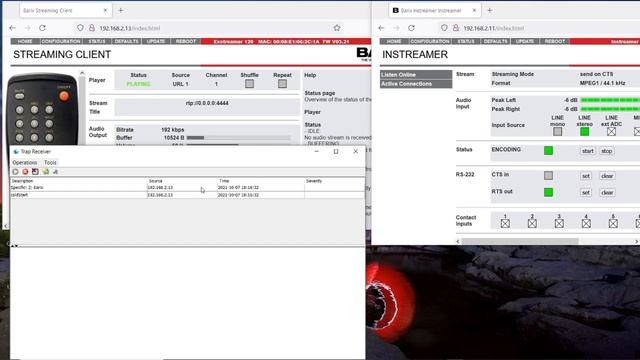Switch to the Barix Instreamer tab
640x360 pixels.
[434, 10]
